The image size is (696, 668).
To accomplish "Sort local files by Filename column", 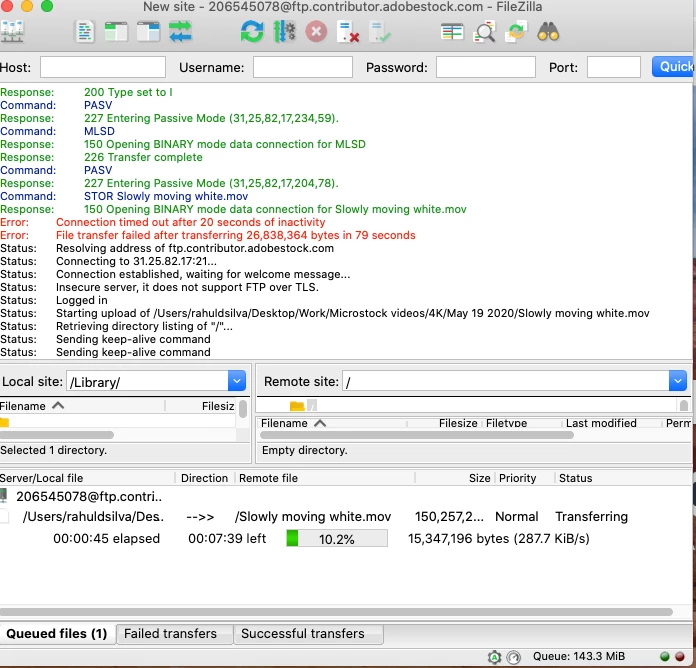I will [x=82, y=406].
